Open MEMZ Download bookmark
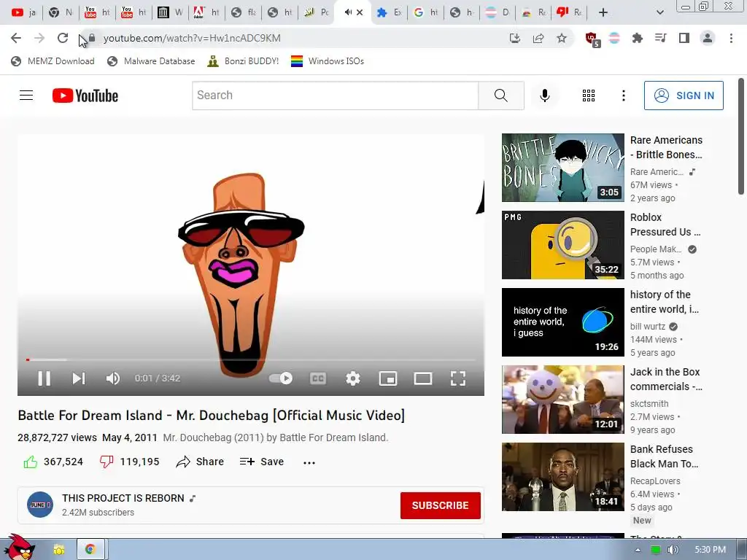747x560 pixels. tap(53, 61)
